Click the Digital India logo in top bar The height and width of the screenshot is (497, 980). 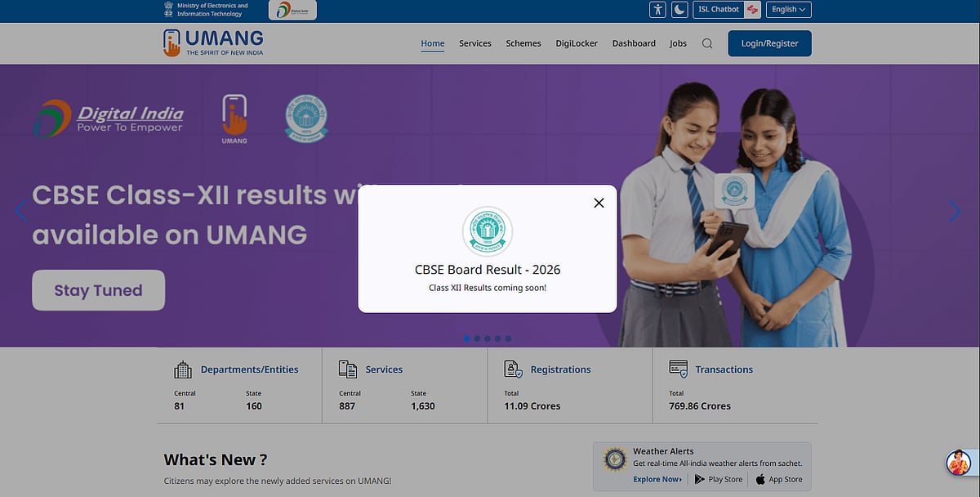[x=292, y=10]
